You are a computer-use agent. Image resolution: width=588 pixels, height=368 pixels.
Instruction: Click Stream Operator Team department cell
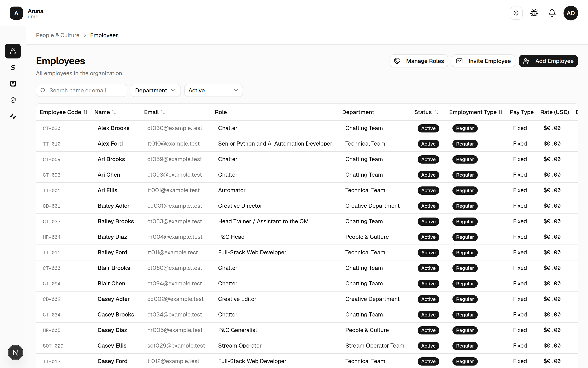(375, 346)
